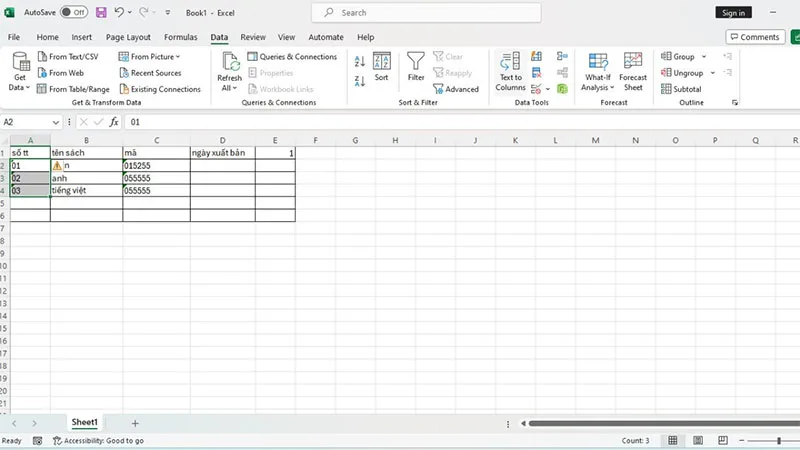Expand Data Validation dropdown arrow

(548, 89)
